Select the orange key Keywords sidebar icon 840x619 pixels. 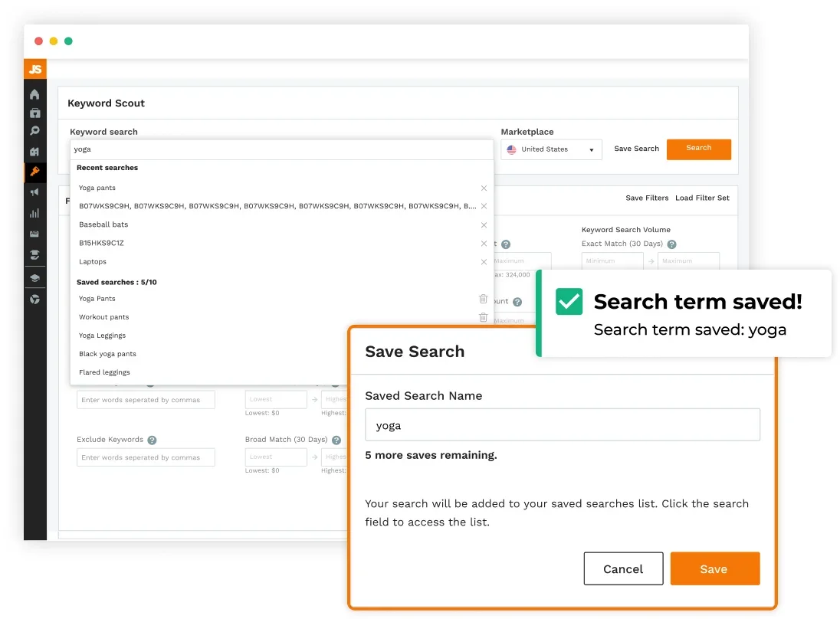click(34, 172)
